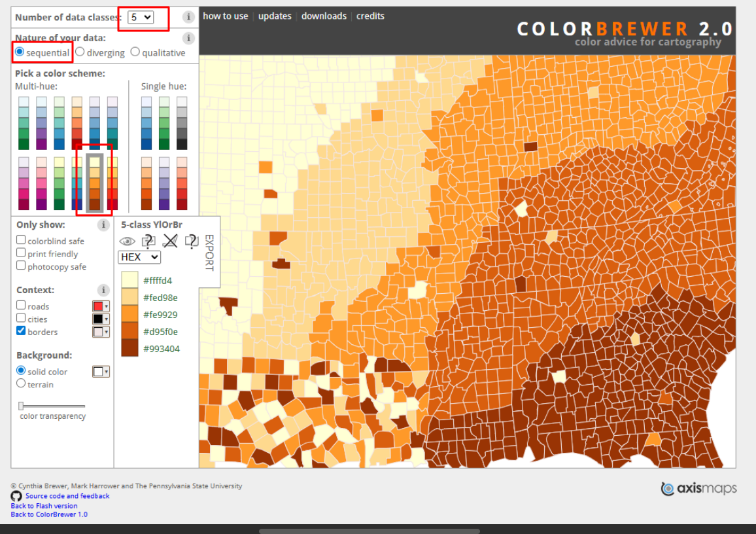Image resolution: width=756 pixels, height=534 pixels.
Task: Select the diverging data radio button
Action: (80, 52)
